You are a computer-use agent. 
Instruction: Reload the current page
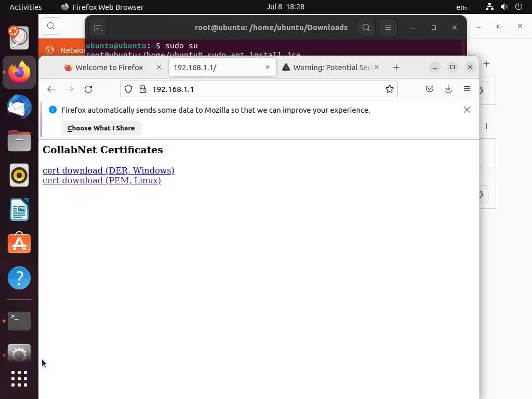pos(88,89)
